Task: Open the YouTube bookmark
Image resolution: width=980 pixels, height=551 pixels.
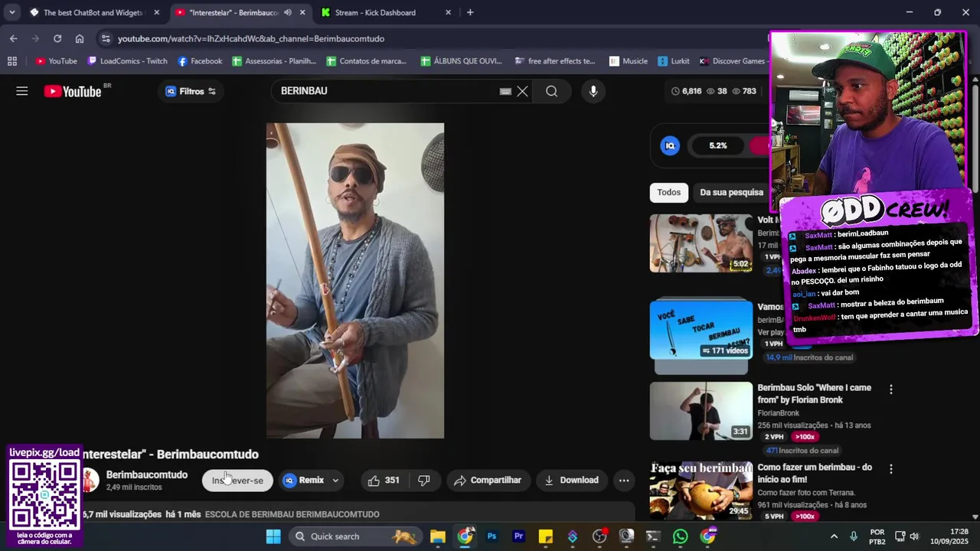Action: click(x=56, y=61)
